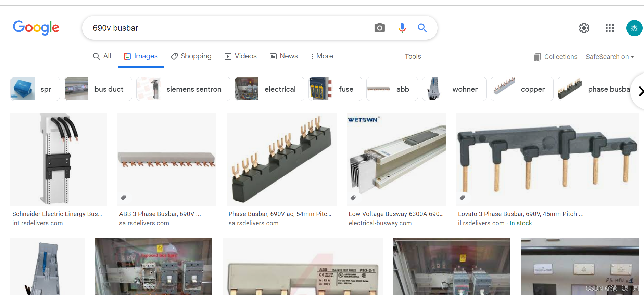Open second-row panel with ABB breakers image
This screenshot has height=295, width=644.
point(452,266)
